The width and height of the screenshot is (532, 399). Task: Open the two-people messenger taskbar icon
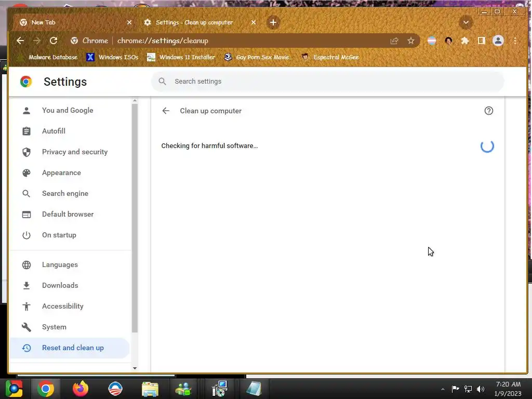pos(183,389)
